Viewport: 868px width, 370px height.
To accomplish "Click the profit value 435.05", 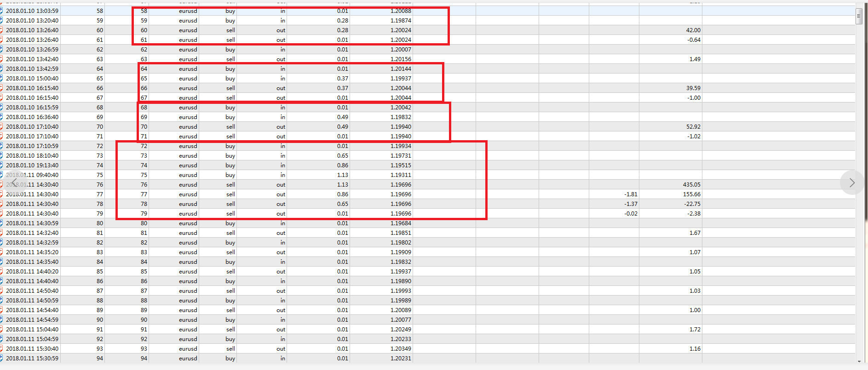I will (x=692, y=184).
